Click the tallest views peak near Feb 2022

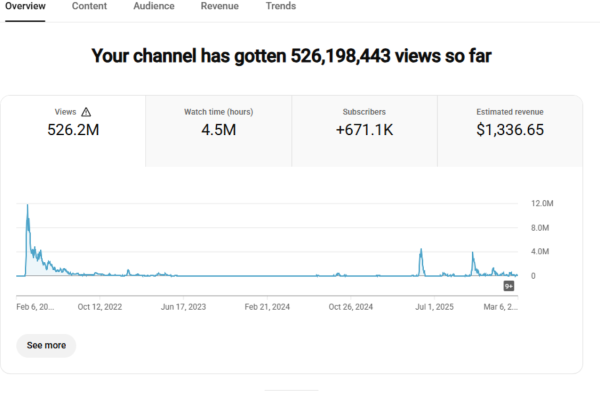27,206
